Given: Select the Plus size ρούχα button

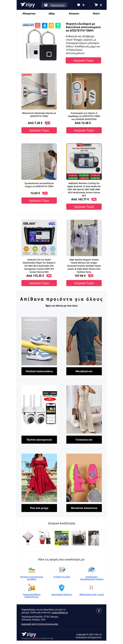Looking at the screenshot, I should (39, 508).
